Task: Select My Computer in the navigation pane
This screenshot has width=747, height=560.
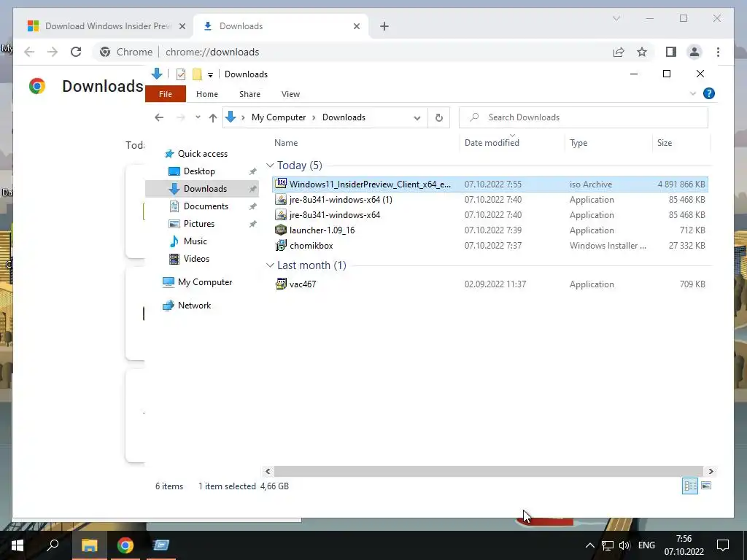Action: coord(205,282)
